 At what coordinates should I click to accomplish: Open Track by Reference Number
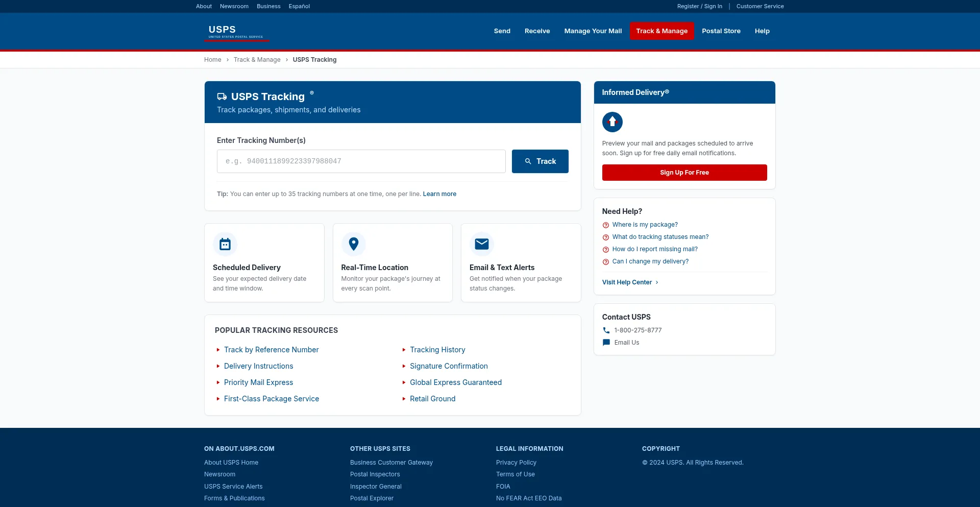click(272, 350)
